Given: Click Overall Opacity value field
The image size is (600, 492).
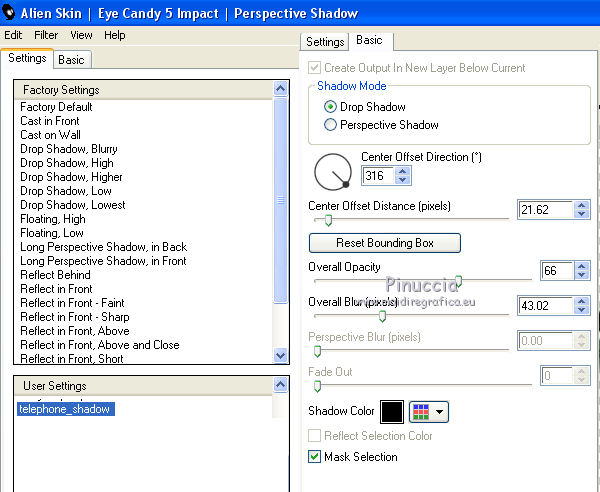Looking at the screenshot, I should pos(557,270).
